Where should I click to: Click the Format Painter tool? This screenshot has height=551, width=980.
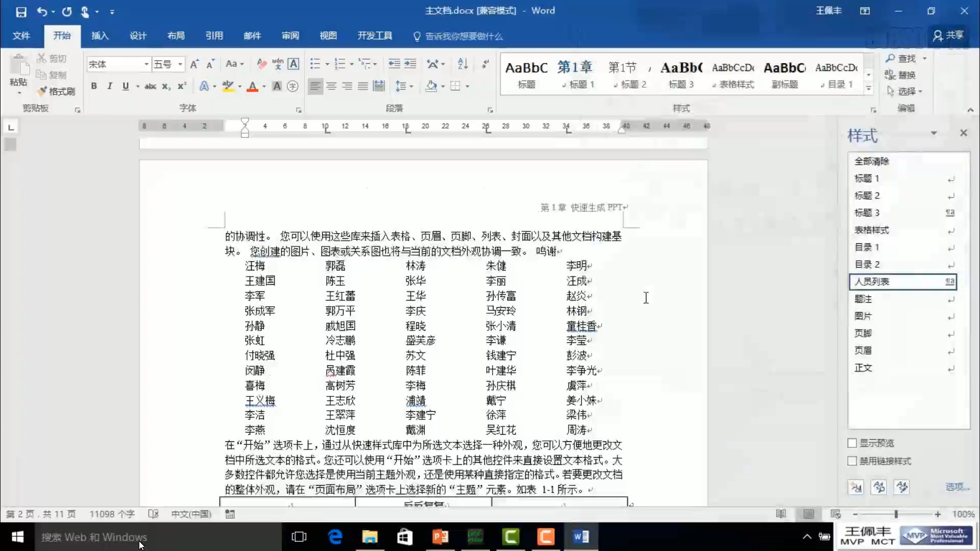[56, 91]
